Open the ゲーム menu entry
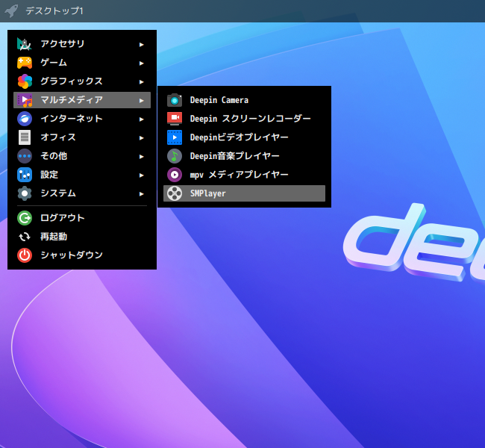The height and width of the screenshot is (448, 485). click(x=82, y=63)
